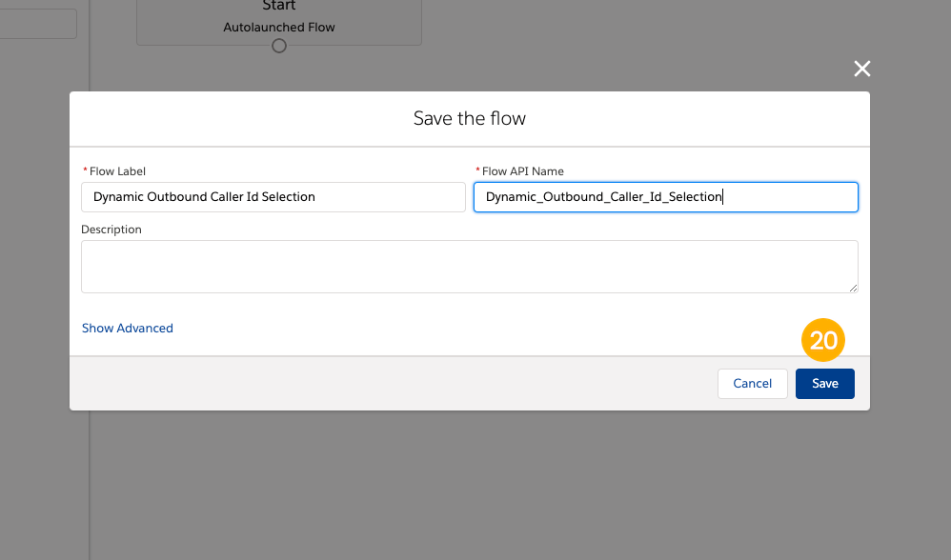Viewport: 951px width, 560px height.
Task: Click the connector circle below Start element
Action: pyautogui.click(x=278, y=45)
